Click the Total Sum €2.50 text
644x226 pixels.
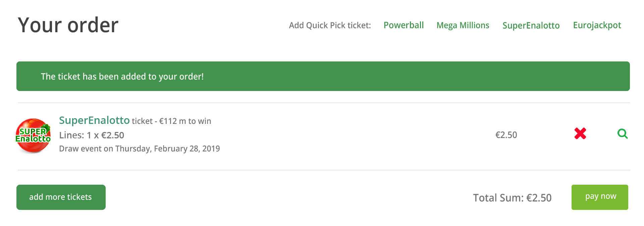[x=512, y=198]
